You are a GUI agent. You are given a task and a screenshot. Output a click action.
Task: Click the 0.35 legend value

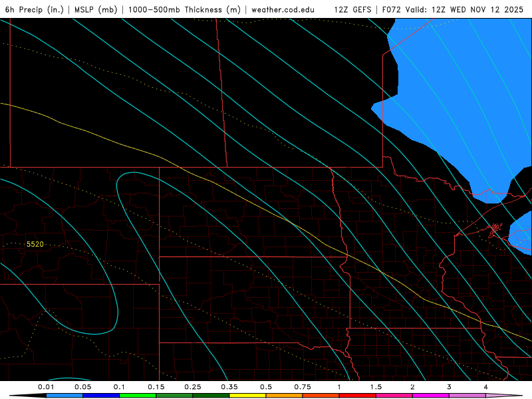229,387
